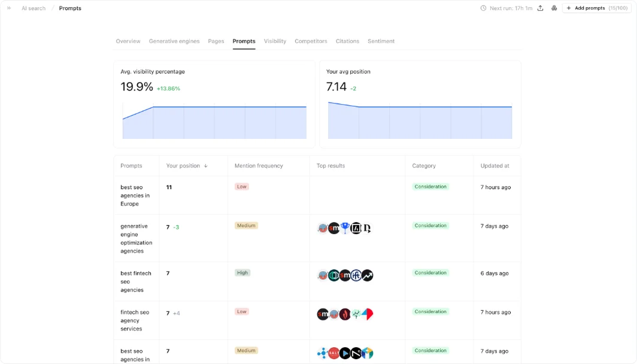The image size is (637, 364).
Task: Click teal hexagon logo in best fintech row
Action: [x=334, y=275]
